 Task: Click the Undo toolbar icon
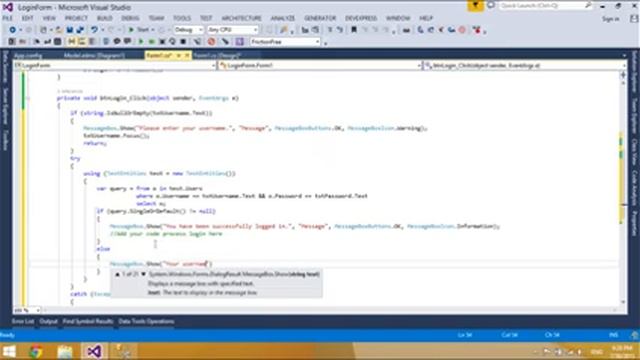(x=94, y=30)
